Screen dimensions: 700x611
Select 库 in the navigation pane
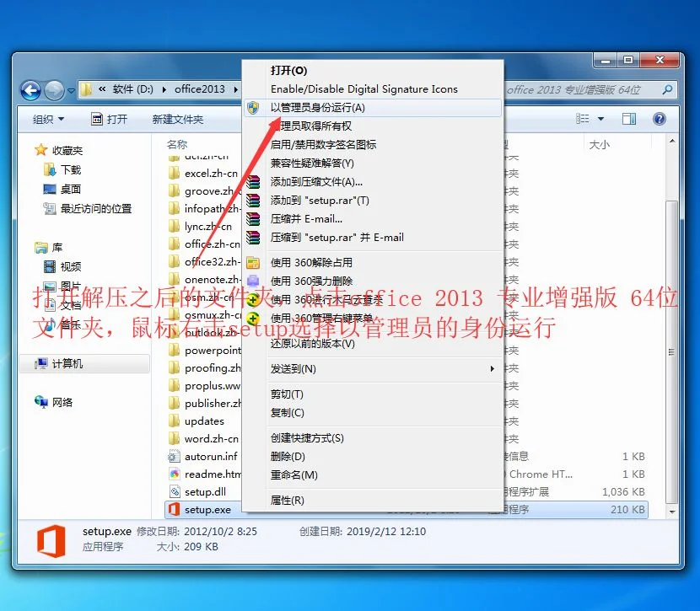(x=49, y=247)
